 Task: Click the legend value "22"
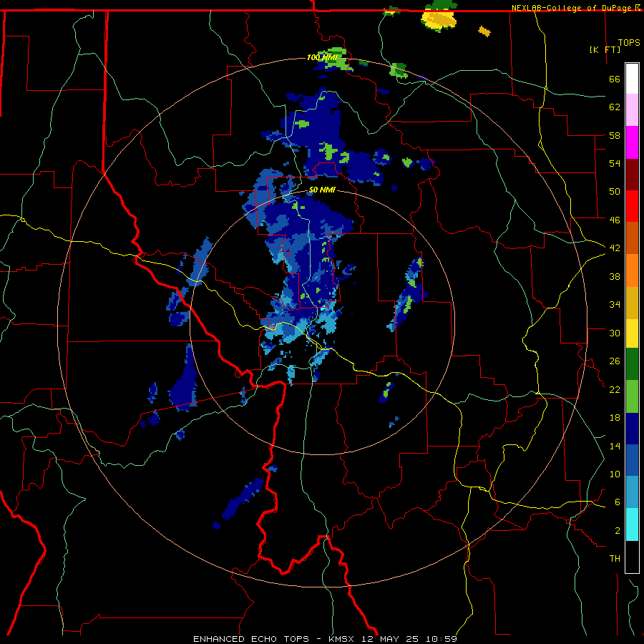[615, 389]
